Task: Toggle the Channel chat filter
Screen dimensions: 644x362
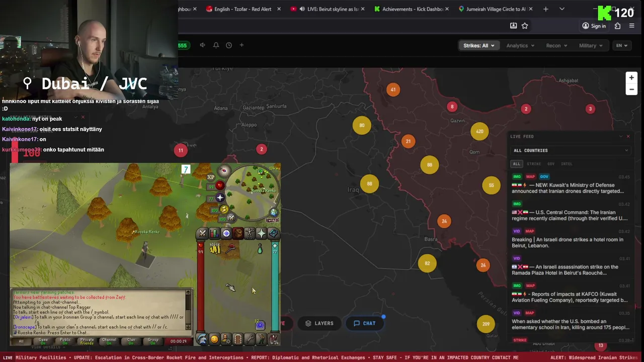Action: [109, 341]
